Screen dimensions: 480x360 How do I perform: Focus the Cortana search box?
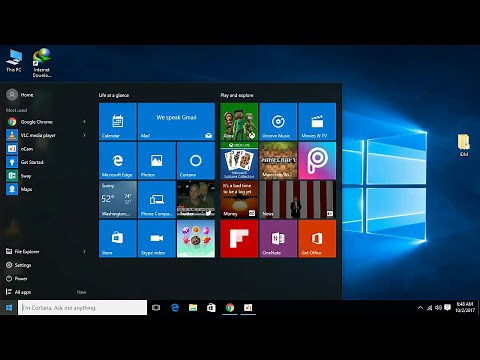click(x=82, y=307)
